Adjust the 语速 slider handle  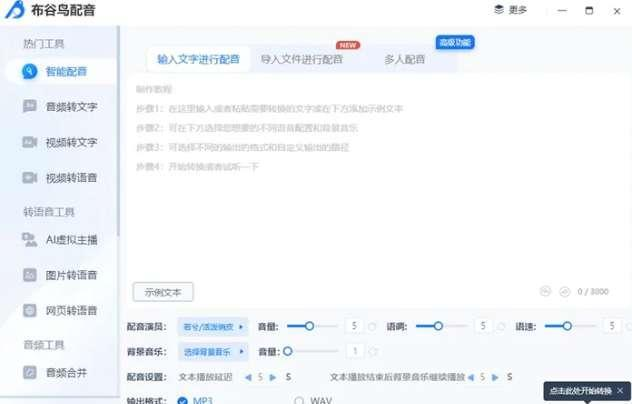click(x=567, y=326)
